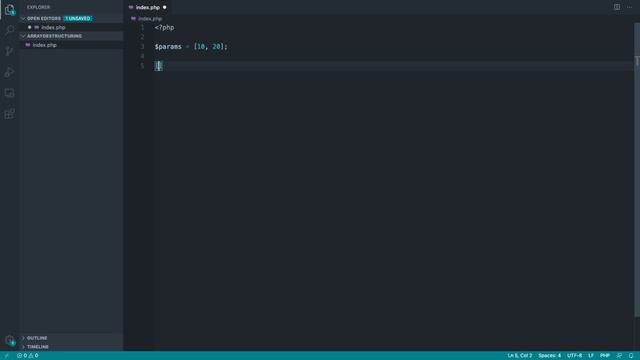Open the Run and Debug view
Image resolution: width=640 pixels, height=360 pixels.
9,72
